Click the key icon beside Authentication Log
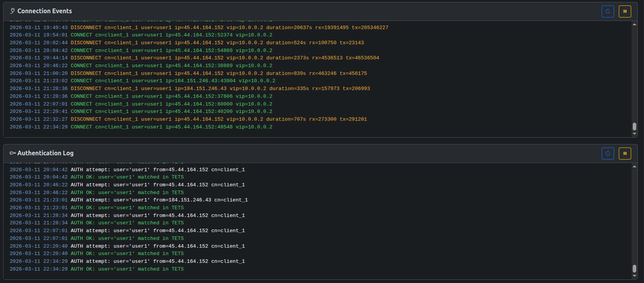The height and width of the screenshot is (283, 644). [x=12, y=153]
